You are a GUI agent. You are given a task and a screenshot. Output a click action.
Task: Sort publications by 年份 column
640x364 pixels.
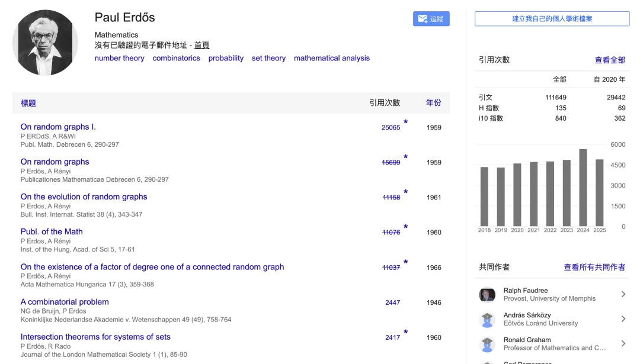coord(433,103)
